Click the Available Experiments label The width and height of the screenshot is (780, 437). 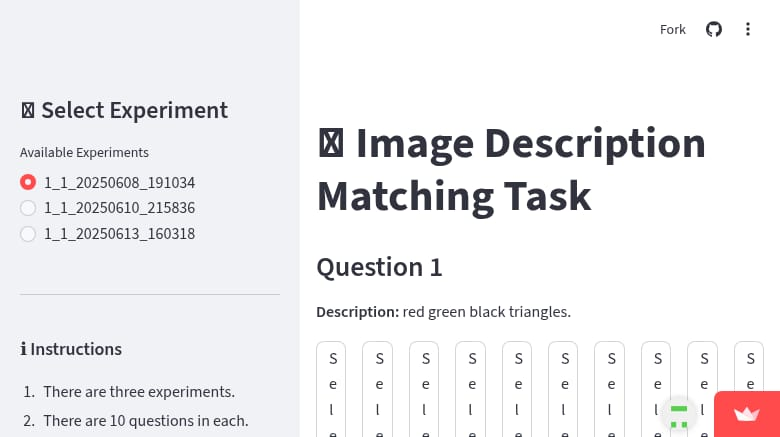pos(84,153)
